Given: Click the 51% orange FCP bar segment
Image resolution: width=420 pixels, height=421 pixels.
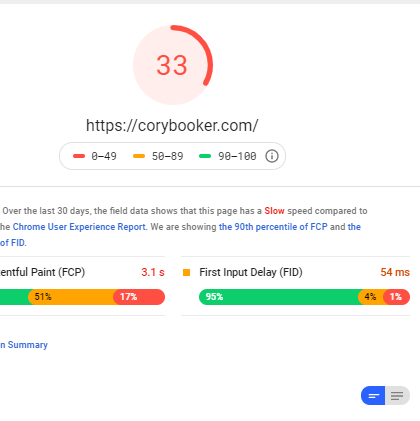Looking at the screenshot, I should [72, 297].
